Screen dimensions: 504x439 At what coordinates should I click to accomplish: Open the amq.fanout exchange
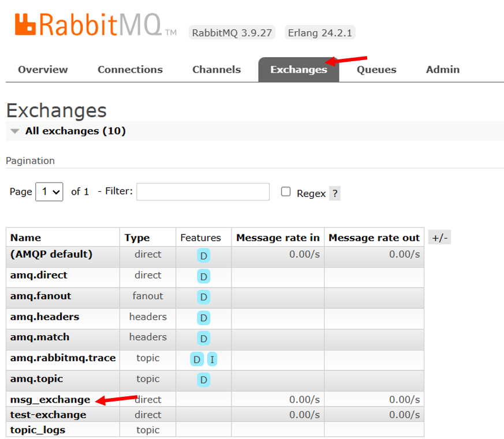point(40,296)
